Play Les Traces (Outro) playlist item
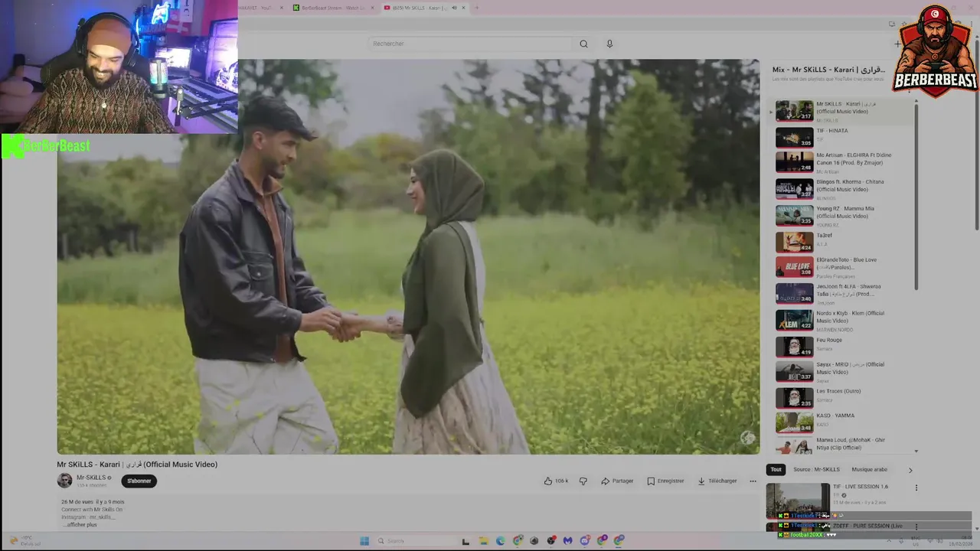This screenshot has width=980, height=551. click(844, 398)
